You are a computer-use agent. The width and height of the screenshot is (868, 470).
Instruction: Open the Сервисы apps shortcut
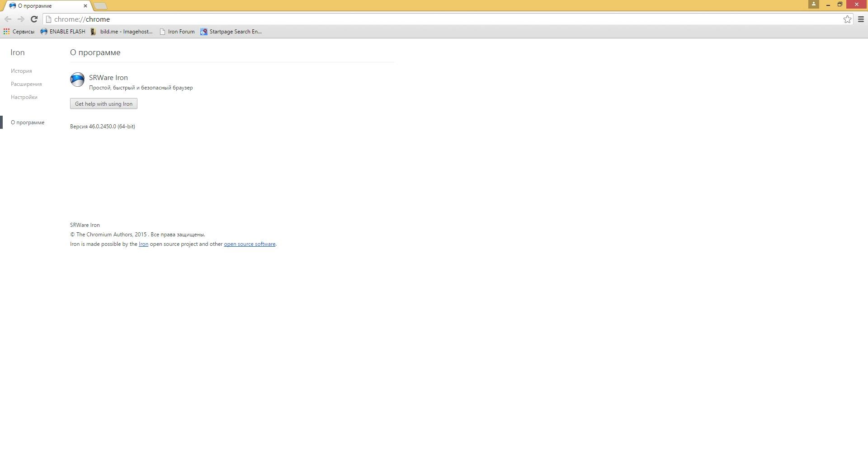coord(19,32)
